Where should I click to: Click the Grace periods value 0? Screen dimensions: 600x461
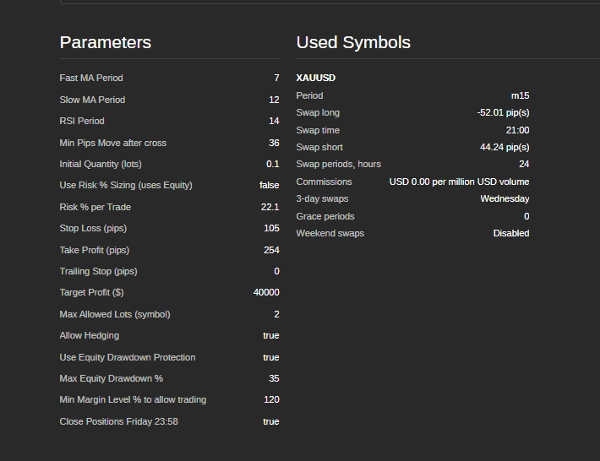pyautogui.click(x=527, y=216)
